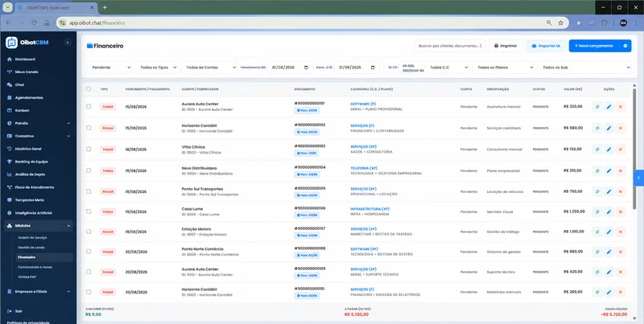Open the Todos os Tipos dropdown
644x324 pixels.
(x=156, y=68)
